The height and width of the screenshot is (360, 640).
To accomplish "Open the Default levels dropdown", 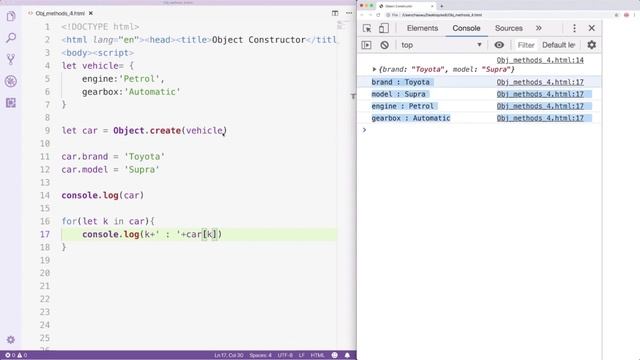I will coord(558,45).
